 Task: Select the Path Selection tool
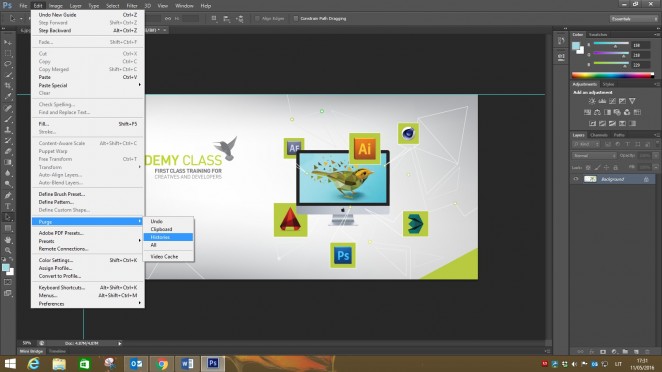(x=8, y=217)
